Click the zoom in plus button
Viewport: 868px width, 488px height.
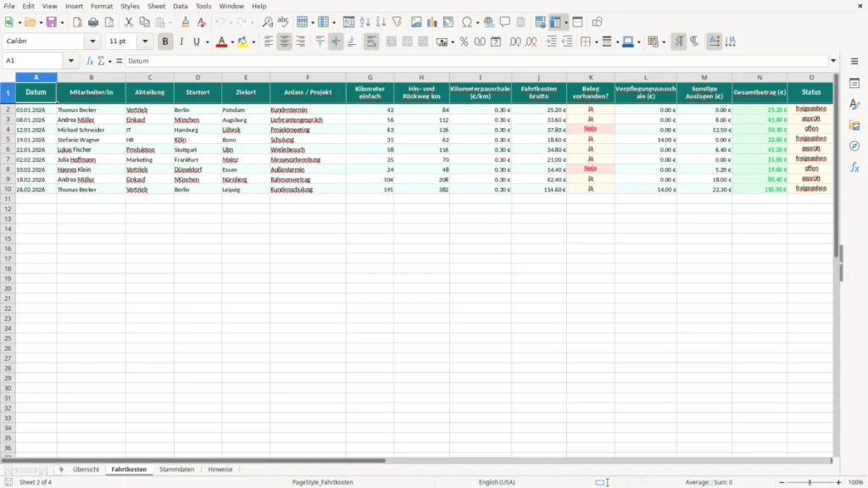(x=838, y=482)
